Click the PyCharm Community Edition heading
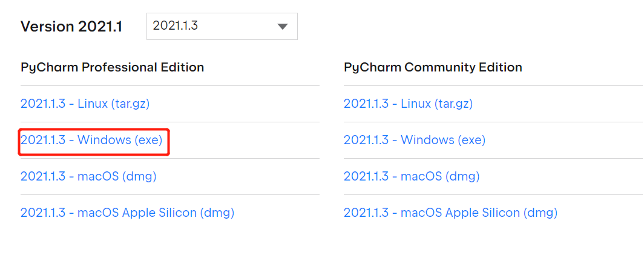This screenshot has width=644, height=255. point(433,67)
